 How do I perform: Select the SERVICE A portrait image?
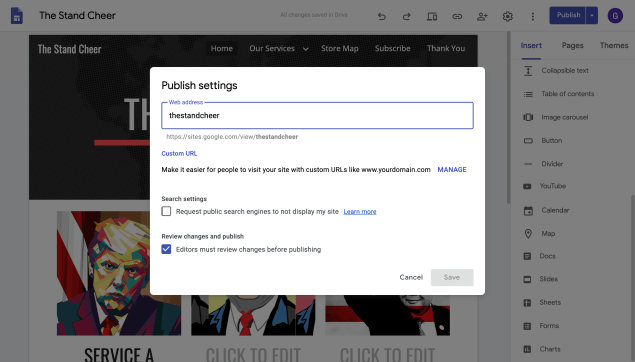(119, 273)
